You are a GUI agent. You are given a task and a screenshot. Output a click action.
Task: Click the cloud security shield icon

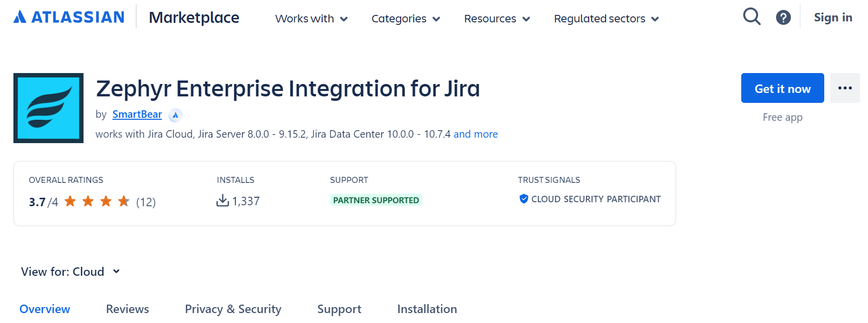(x=523, y=199)
